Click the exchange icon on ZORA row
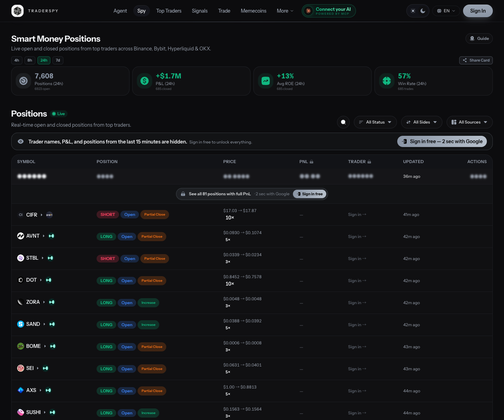This screenshot has height=420, width=504. pos(52,302)
